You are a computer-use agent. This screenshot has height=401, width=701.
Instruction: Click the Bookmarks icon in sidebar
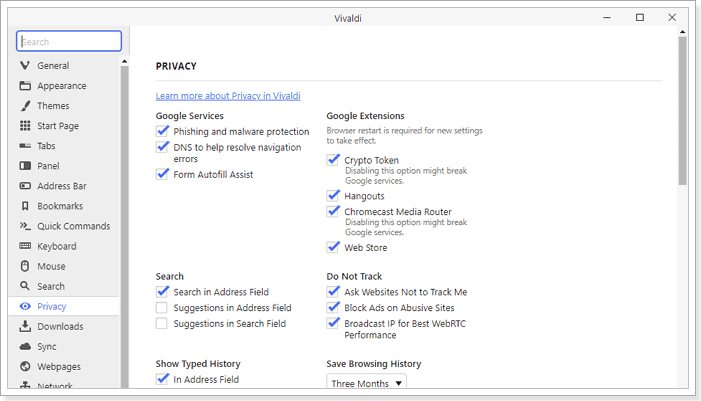[x=25, y=206]
